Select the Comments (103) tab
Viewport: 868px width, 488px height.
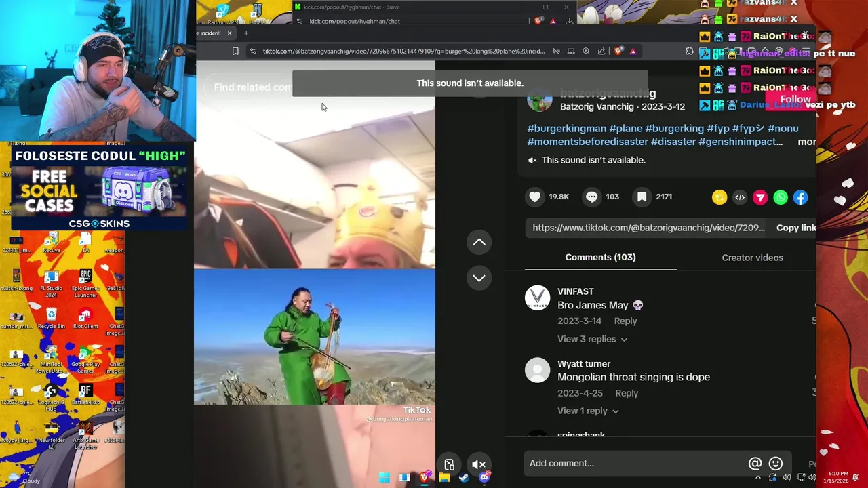tap(600, 258)
